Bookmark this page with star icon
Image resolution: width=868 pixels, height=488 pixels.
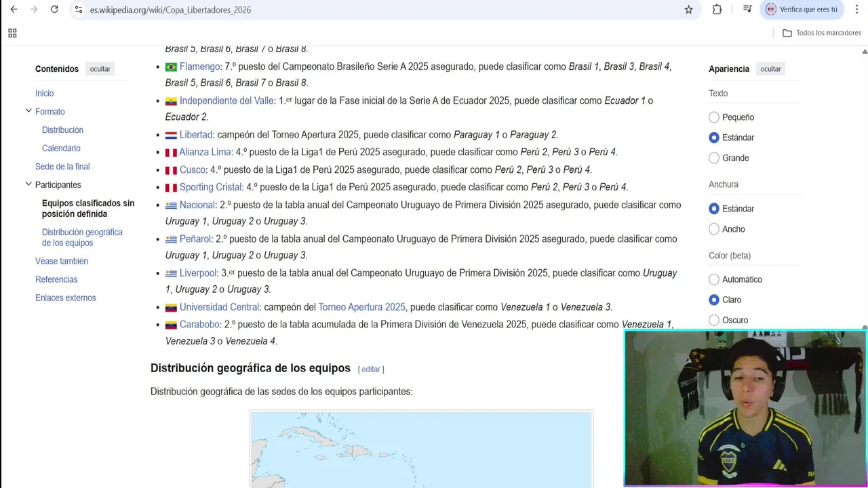[x=689, y=9]
